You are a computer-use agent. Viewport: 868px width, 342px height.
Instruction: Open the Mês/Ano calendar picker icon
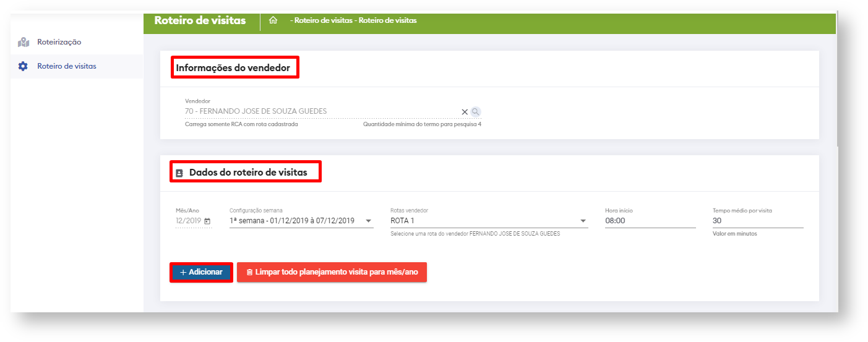(207, 221)
